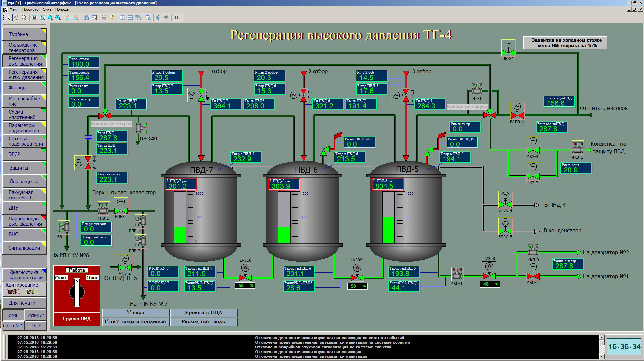Open the Фланцы scheme
The image size is (644, 361).
tap(24, 88)
